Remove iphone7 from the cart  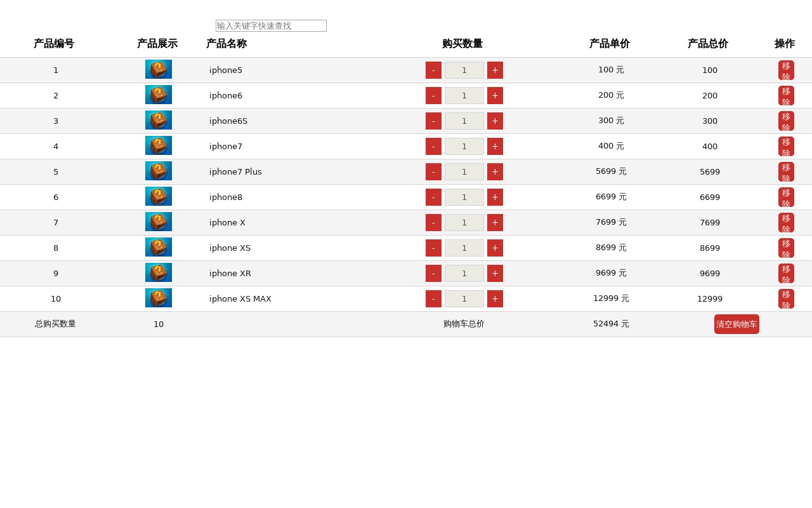[x=786, y=146]
